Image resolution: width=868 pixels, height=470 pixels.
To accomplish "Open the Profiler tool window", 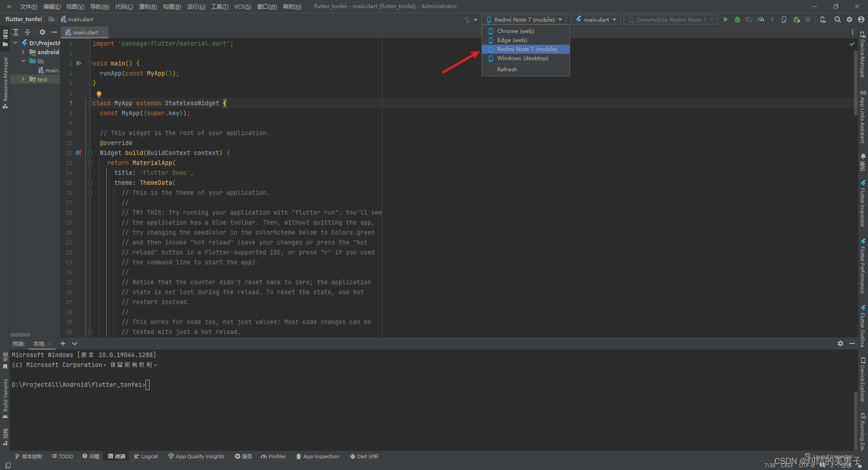I will pyautogui.click(x=273, y=456).
